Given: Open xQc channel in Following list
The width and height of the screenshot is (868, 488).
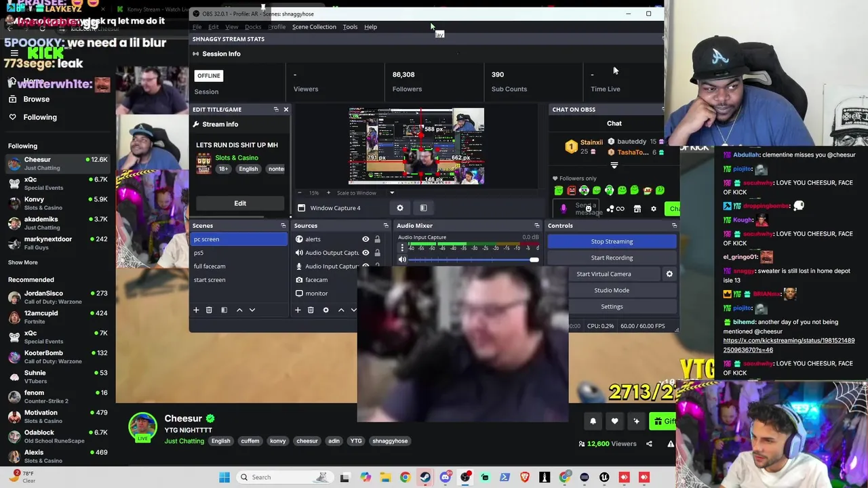Looking at the screenshot, I should click(58, 183).
